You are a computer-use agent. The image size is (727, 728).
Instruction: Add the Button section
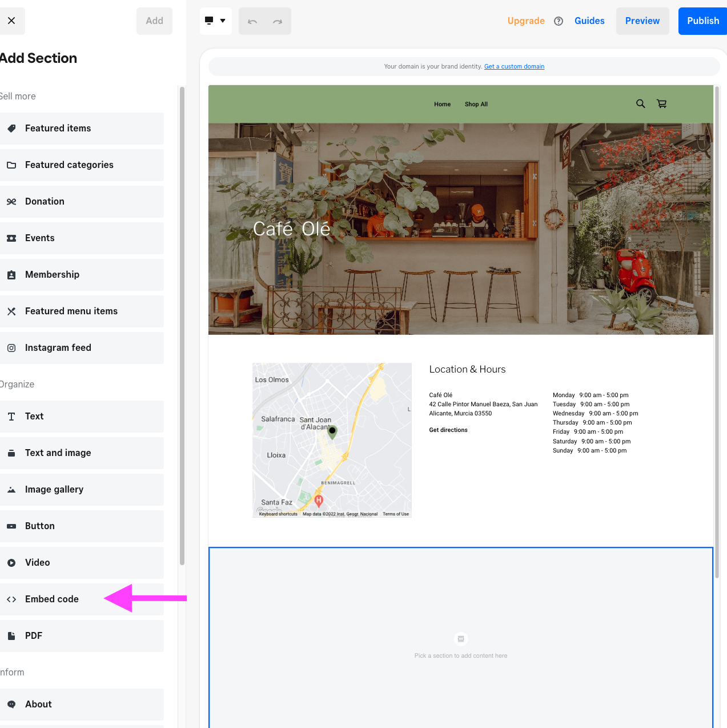click(82, 526)
